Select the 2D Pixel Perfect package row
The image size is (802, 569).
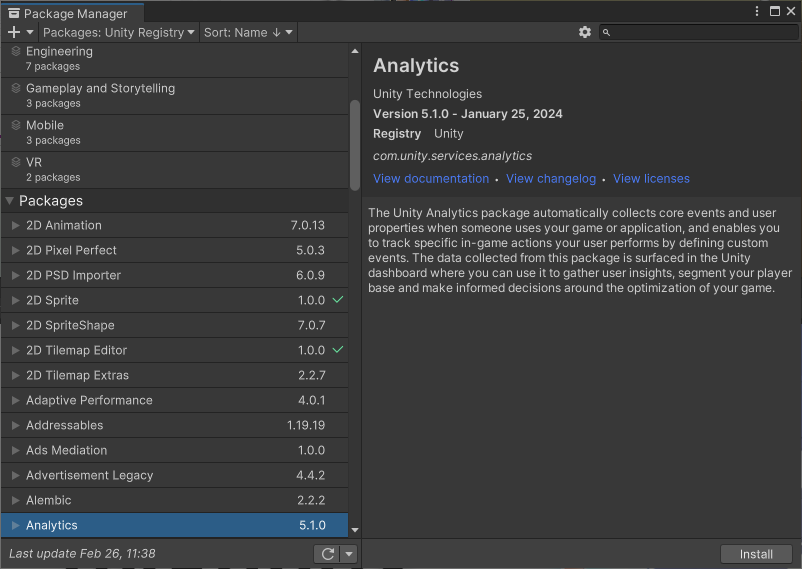(174, 250)
